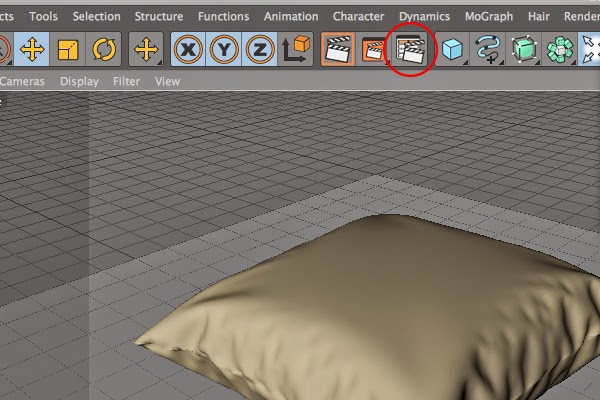Add a Cube primitive object
600x400 pixels.
pos(452,49)
